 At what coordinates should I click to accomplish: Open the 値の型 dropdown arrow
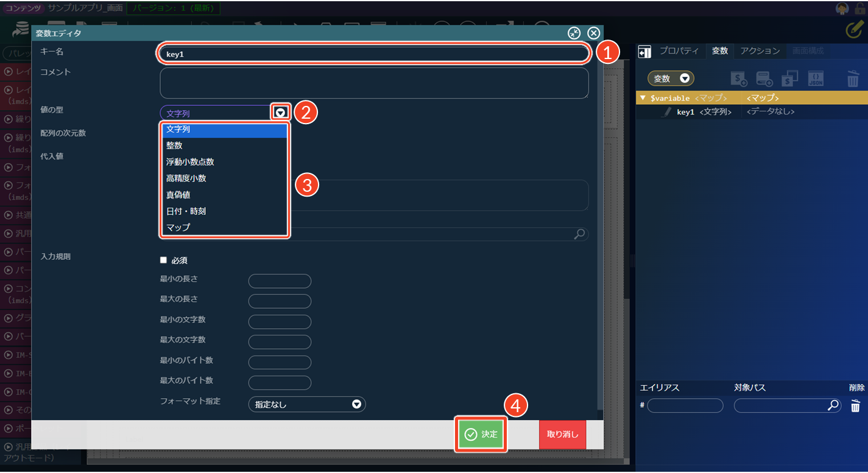pyautogui.click(x=280, y=113)
